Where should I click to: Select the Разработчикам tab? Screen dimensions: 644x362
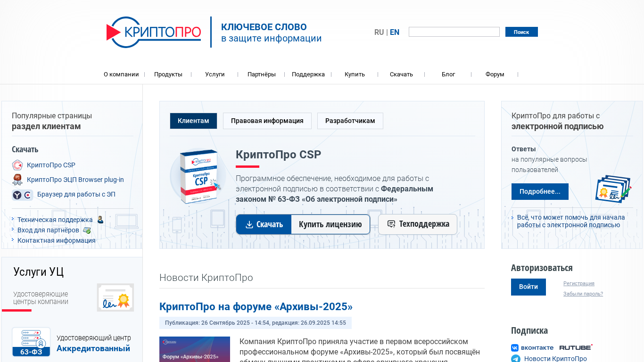(350, 121)
